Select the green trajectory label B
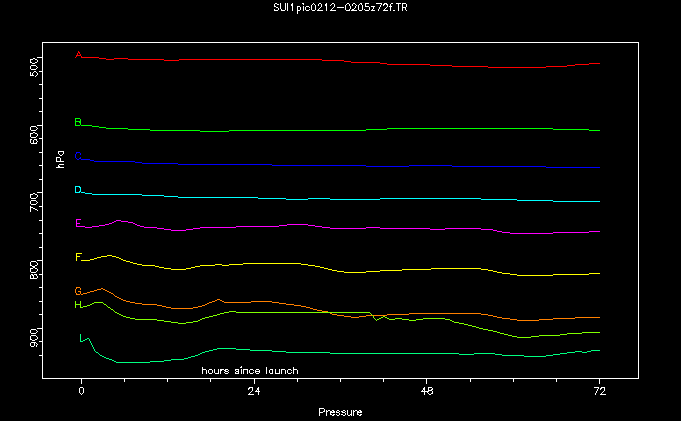The height and width of the screenshot is (421, 681). click(78, 122)
